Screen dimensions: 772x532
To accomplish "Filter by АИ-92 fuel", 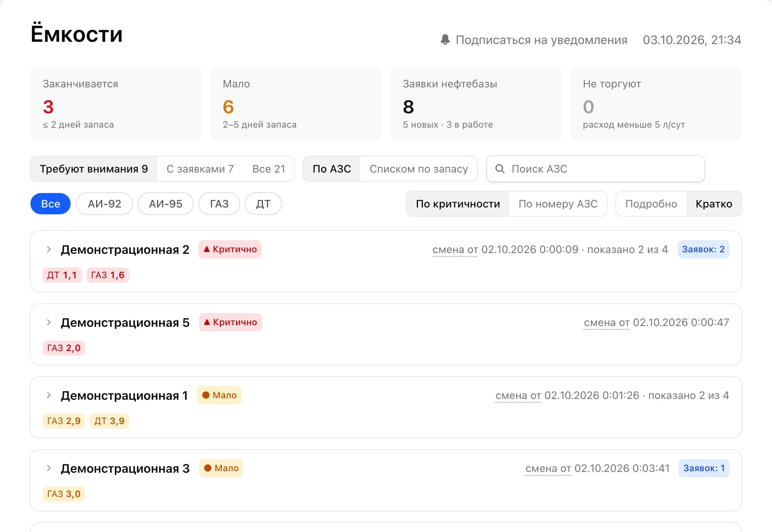I will [104, 204].
